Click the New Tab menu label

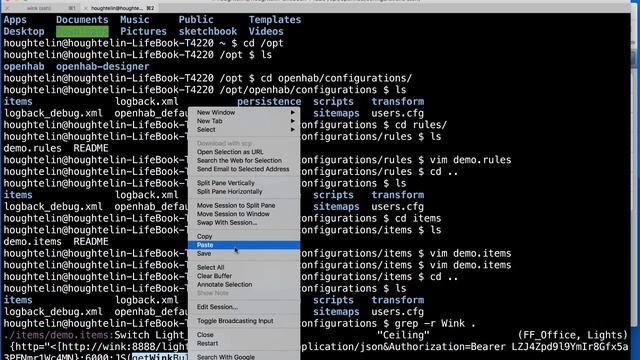coord(209,121)
